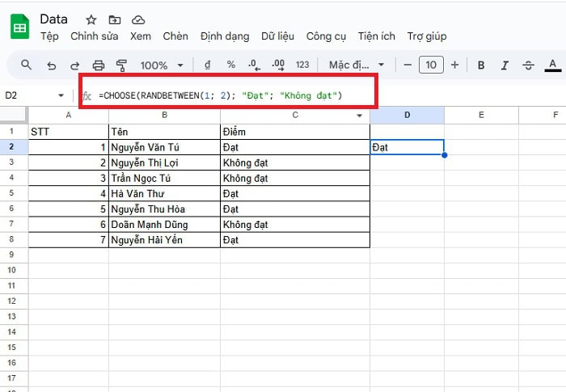Toggle strikethrough formatting
The image size is (566, 392).
tap(529, 65)
